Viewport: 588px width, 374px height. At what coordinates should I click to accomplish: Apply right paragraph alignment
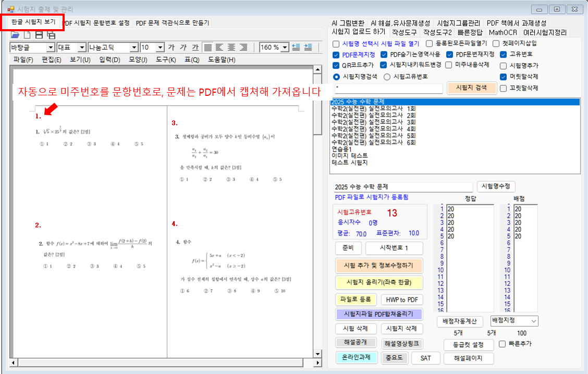(243, 47)
